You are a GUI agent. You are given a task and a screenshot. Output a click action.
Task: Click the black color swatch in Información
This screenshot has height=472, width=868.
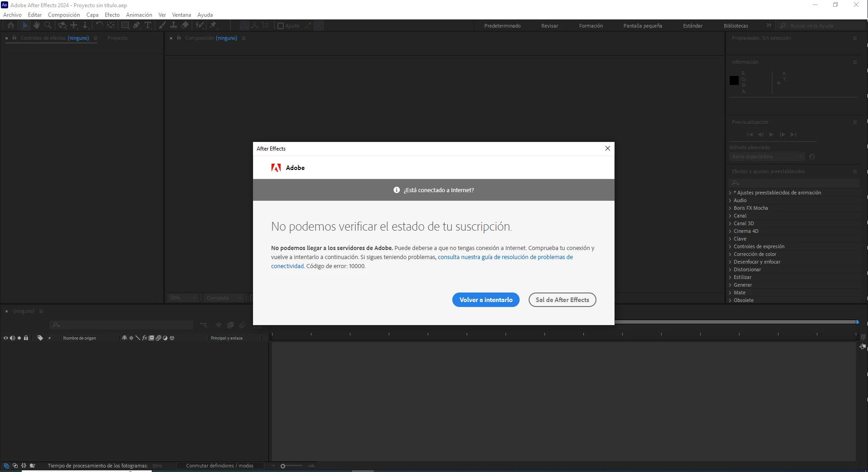[x=734, y=80]
